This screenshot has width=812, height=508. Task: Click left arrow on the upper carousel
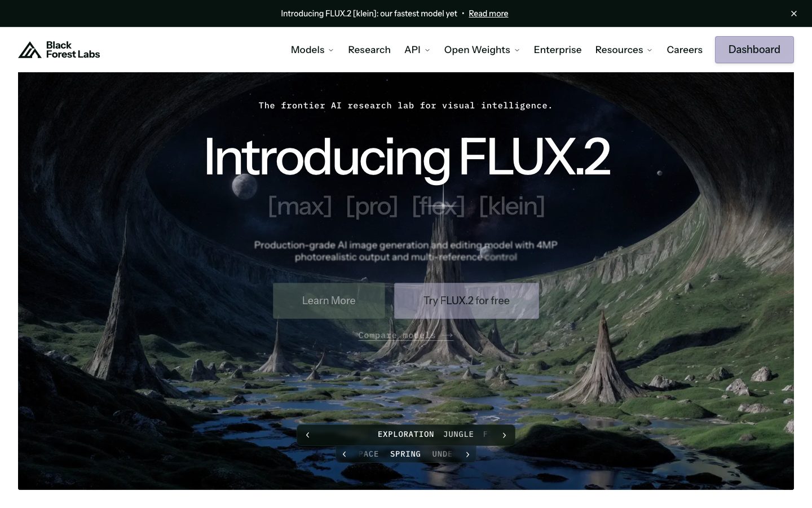307,435
